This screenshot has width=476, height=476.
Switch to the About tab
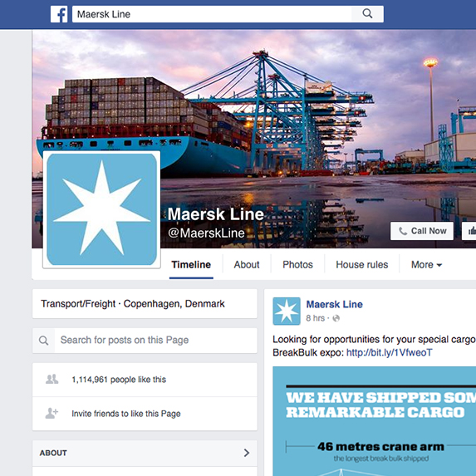[x=247, y=265]
